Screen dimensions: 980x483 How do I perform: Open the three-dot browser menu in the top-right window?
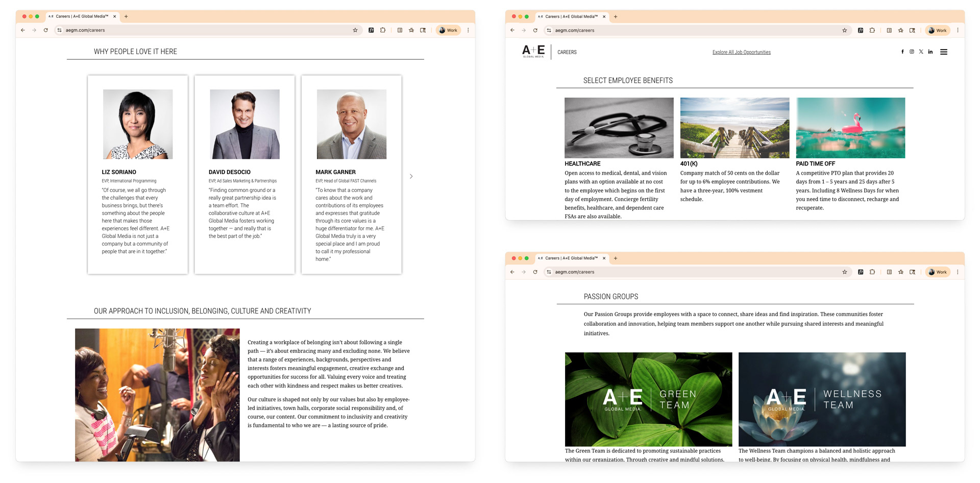tap(958, 30)
